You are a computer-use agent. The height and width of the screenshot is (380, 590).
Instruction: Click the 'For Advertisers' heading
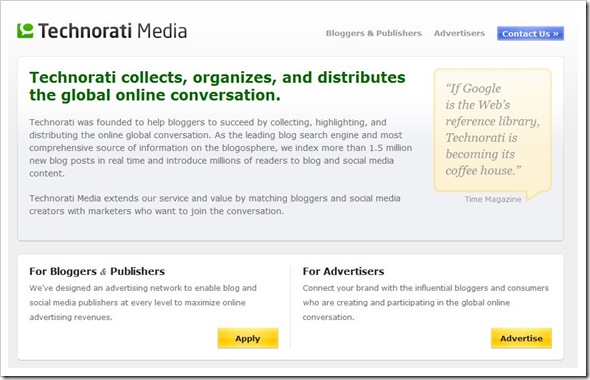pos(343,271)
